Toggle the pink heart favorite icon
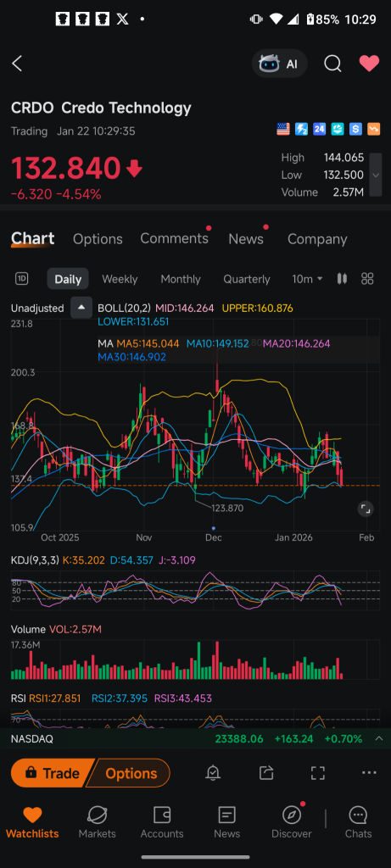Image resolution: width=391 pixels, height=868 pixels. [x=370, y=64]
